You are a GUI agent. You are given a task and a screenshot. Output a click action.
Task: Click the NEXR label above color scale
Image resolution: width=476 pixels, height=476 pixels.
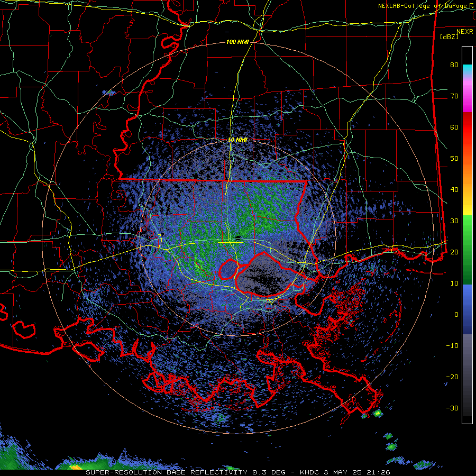pos(464,32)
